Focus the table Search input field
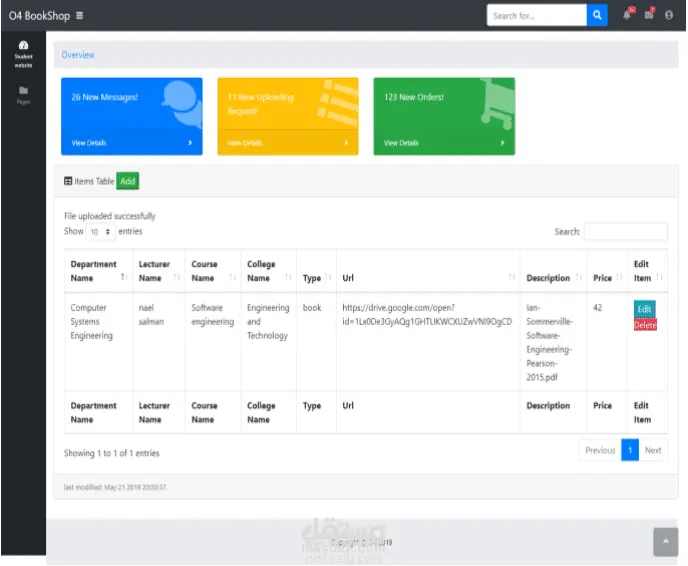The width and height of the screenshot is (688, 566). click(x=626, y=231)
